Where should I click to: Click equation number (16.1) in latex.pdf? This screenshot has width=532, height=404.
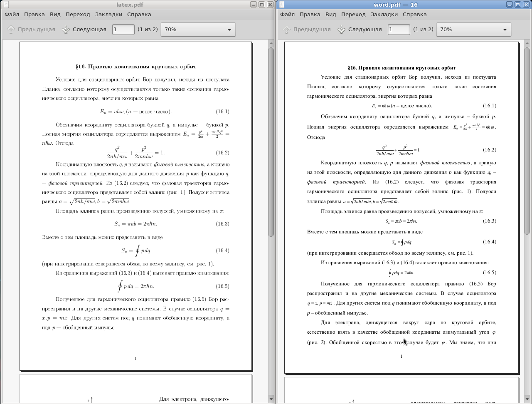[x=222, y=112]
